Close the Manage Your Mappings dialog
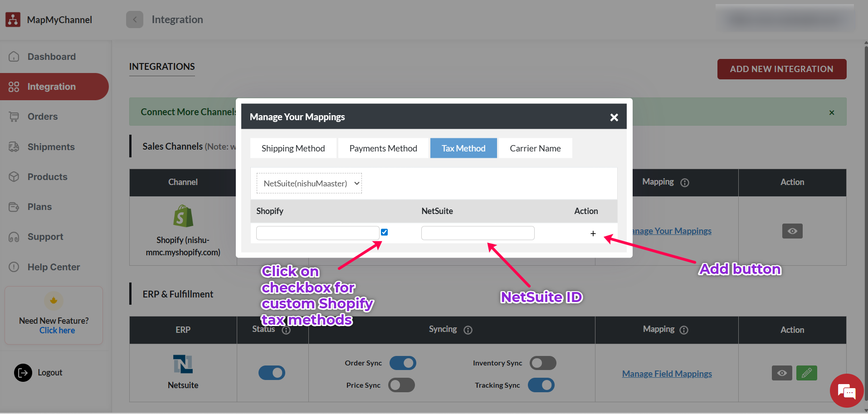868x414 pixels. [x=614, y=117]
